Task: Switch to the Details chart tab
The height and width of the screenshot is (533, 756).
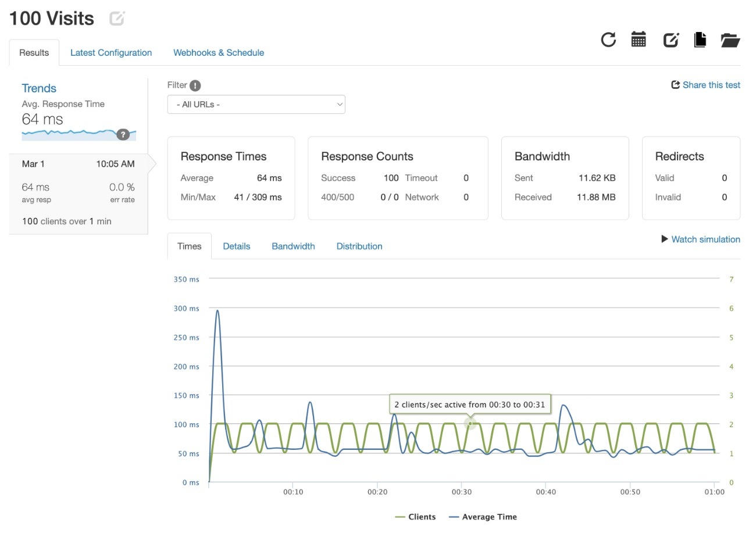Action: (x=237, y=246)
